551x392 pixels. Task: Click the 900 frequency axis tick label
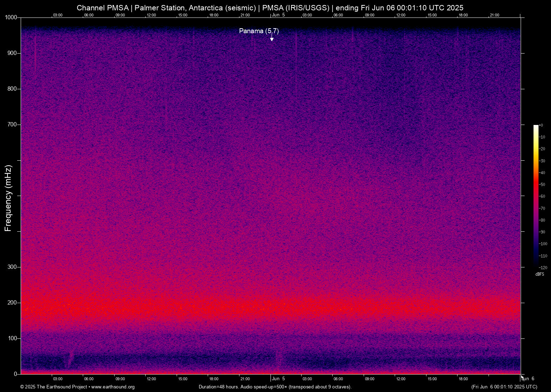click(12, 53)
